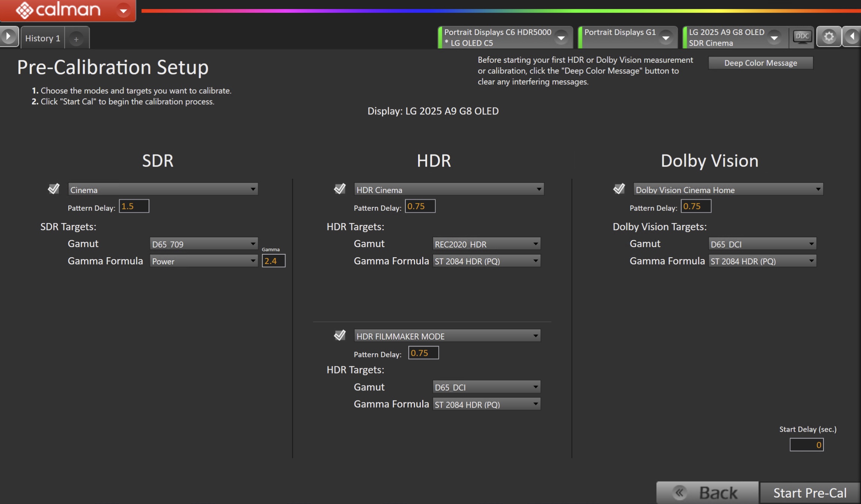Image resolution: width=861 pixels, height=504 pixels.
Task: Expand the Portrait Displays C6 HDR5000 meter arrow
Action: (x=561, y=37)
